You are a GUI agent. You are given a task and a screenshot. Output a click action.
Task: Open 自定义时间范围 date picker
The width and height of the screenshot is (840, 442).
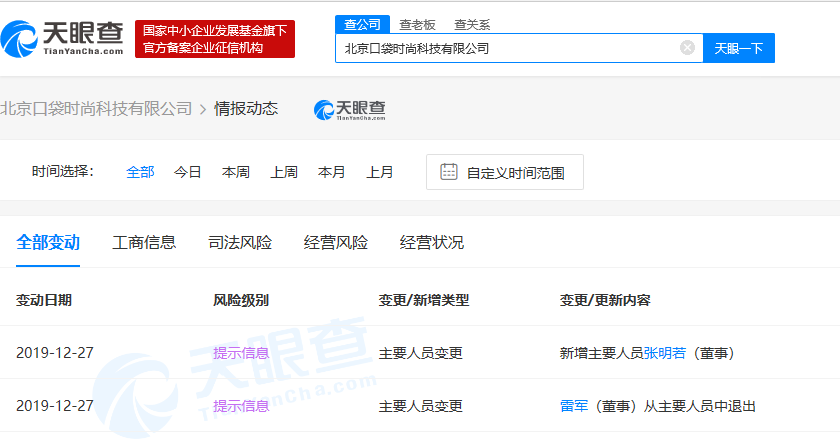pos(515,173)
